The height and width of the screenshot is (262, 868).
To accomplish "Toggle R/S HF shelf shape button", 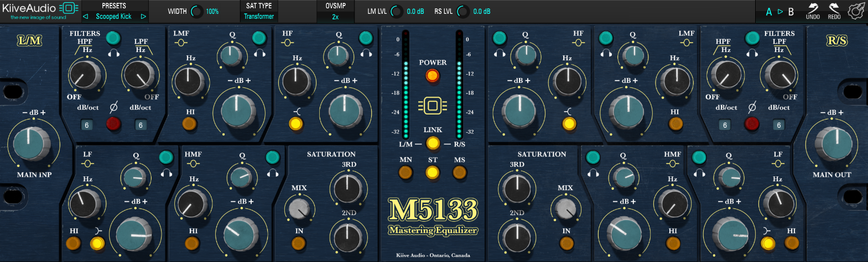I will pyautogui.click(x=569, y=123).
